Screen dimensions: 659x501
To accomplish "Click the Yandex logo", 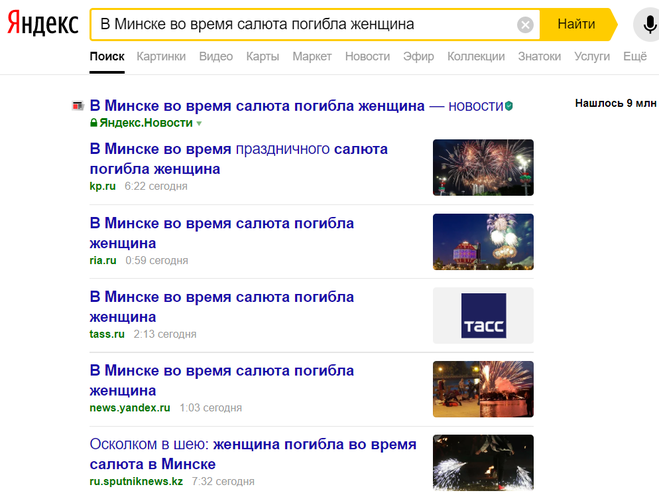I will point(42,26).
